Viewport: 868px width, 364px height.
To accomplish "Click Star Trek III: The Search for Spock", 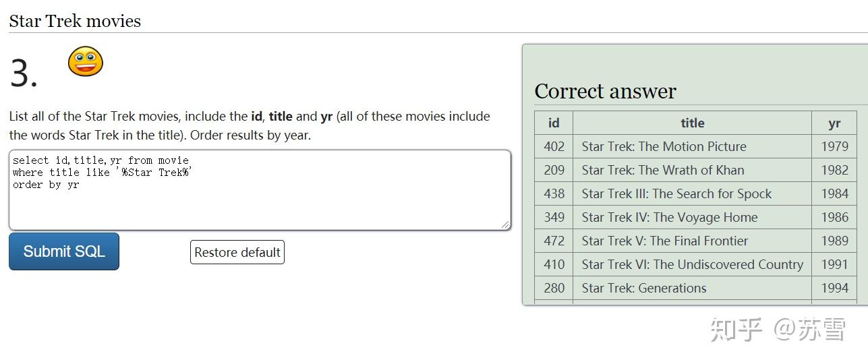I will click(676, 193).
